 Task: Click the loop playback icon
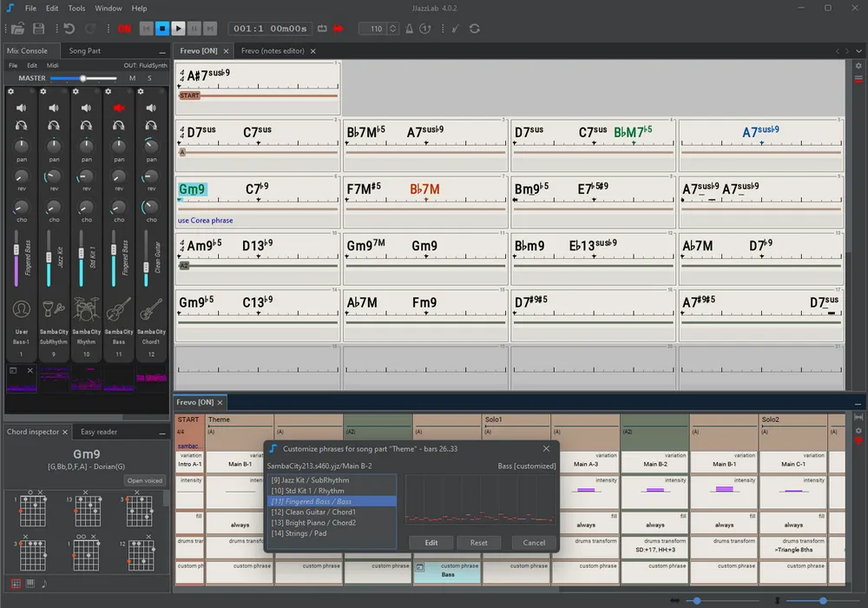(322, 29)
